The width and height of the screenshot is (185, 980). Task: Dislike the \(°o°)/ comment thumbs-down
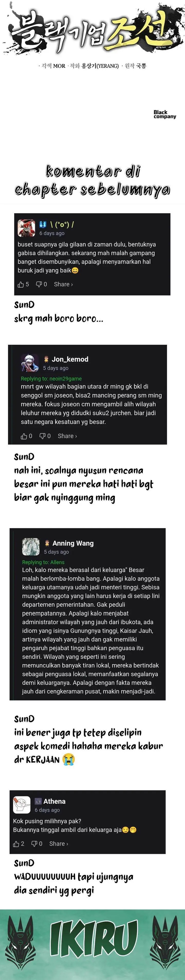click(x=39, y=284)
